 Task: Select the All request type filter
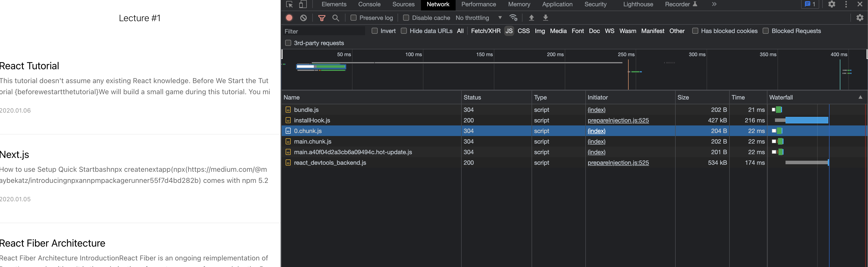pyautogui.click(x=460, y=31)
